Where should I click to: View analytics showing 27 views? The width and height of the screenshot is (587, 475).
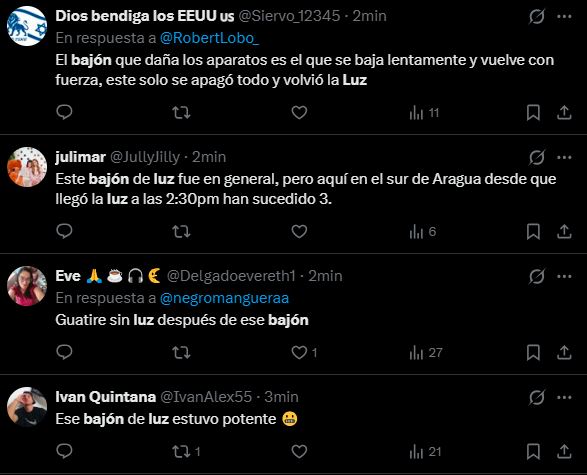pos(426,352)
